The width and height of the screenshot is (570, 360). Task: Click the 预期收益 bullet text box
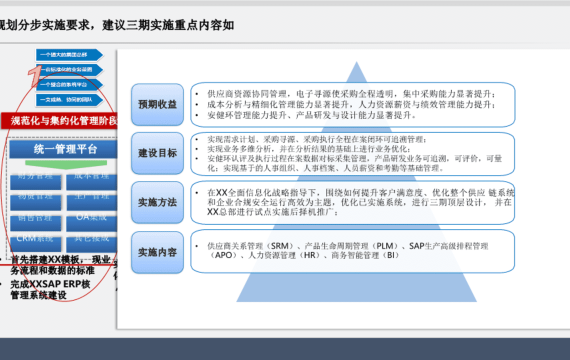[353, 105]
